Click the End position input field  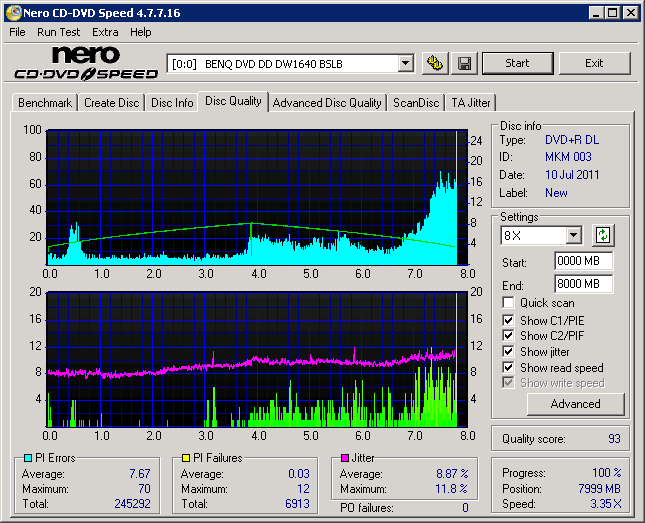click(x=583, y=284)
